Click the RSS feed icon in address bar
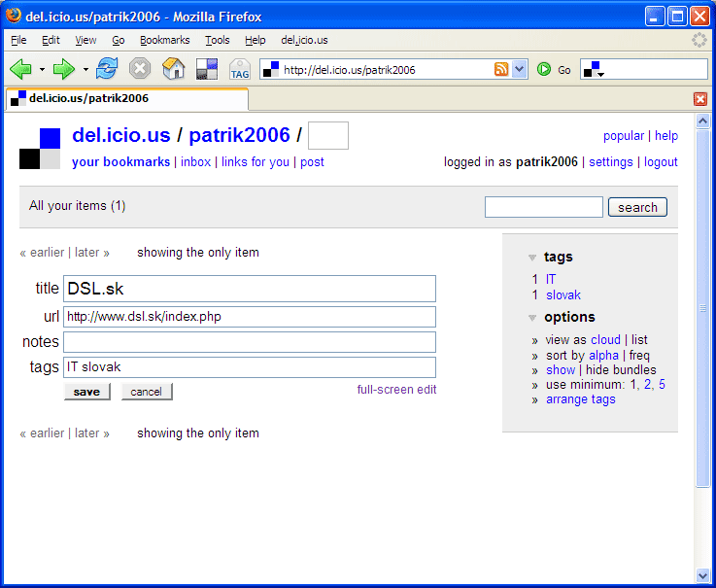The width and height of the screenshot is (716, 588). point(501,69)
